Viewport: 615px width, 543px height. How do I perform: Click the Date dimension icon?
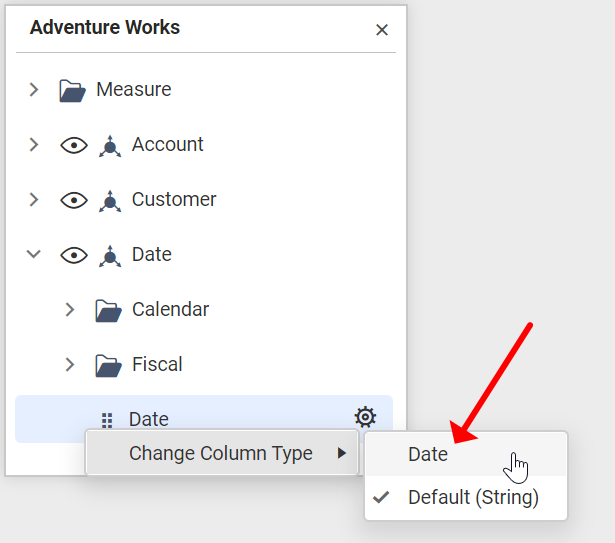(110, 256)
